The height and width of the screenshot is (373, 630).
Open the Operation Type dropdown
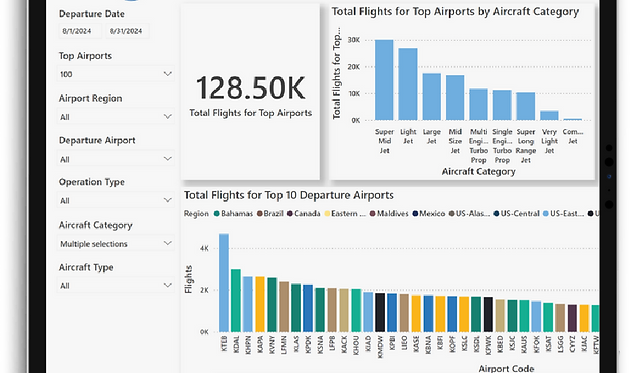click(x=116, y=200)
